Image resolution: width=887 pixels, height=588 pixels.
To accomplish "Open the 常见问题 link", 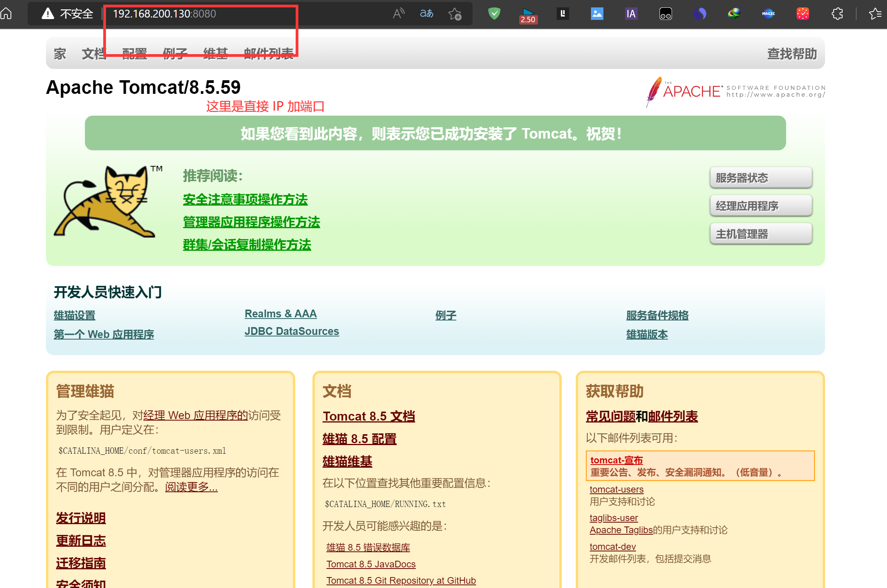I will pyautogui.click(x=611, y=416).
